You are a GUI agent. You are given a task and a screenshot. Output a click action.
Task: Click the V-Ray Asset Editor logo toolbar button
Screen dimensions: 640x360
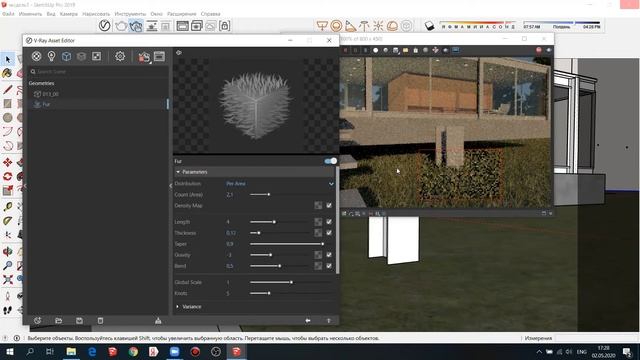coord(104,26)
